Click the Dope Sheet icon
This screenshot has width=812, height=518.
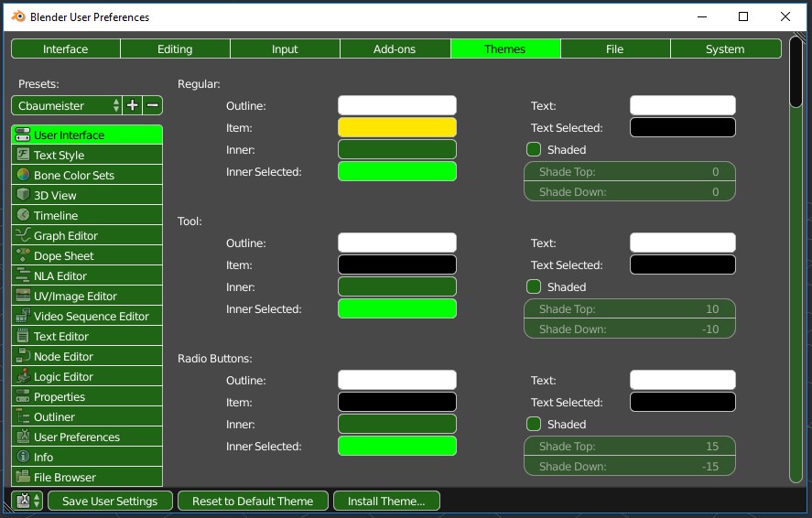point(23,255)
